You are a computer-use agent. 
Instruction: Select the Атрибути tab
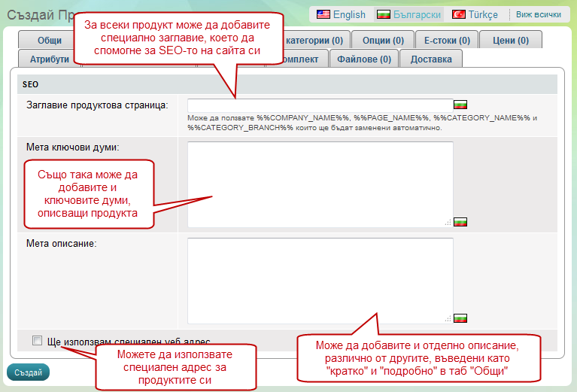click(50, 59)
